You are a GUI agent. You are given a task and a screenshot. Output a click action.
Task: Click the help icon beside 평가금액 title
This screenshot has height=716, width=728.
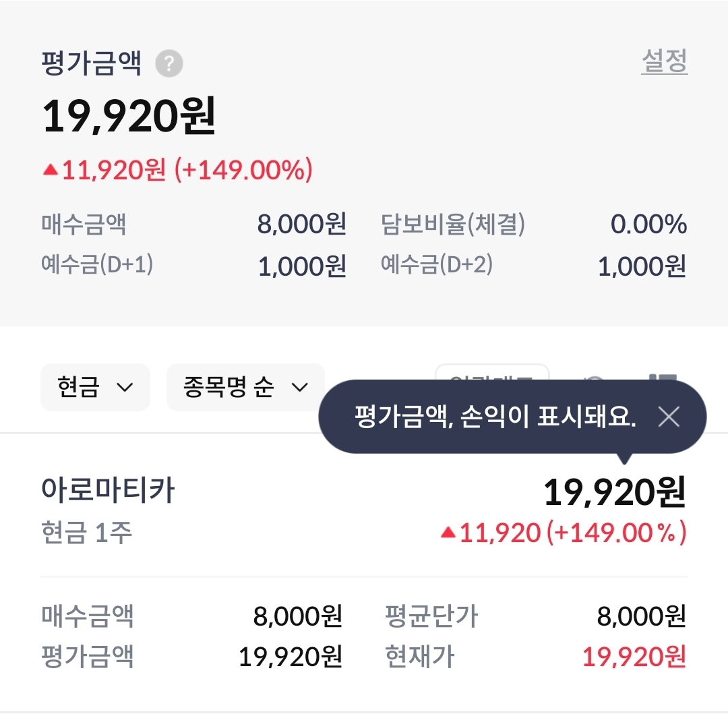coord(169,65)
